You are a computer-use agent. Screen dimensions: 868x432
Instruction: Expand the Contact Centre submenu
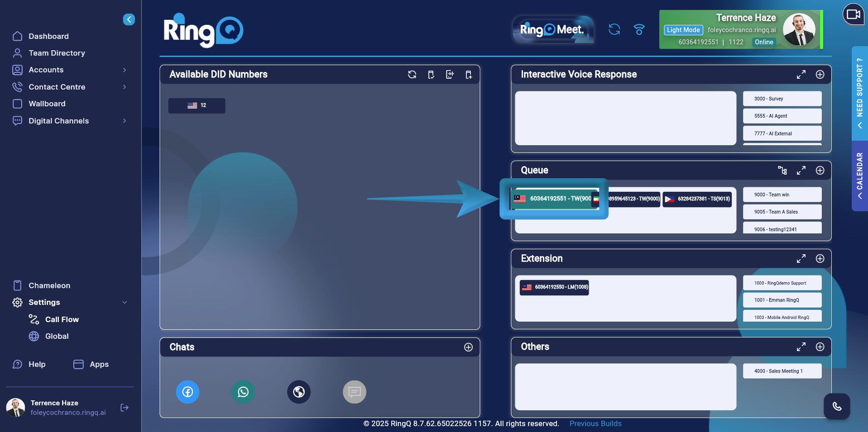point(125,87)
